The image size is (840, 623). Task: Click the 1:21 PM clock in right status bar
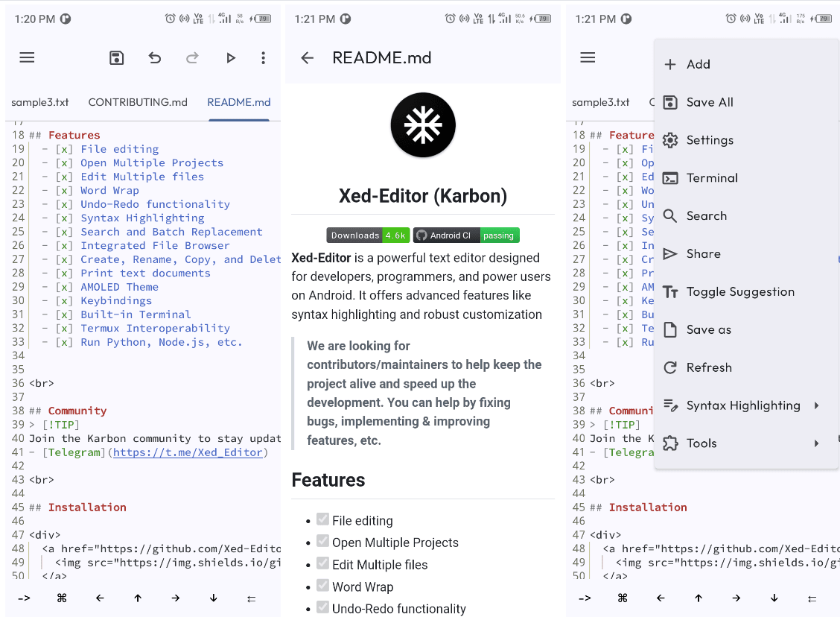point(596,19)
